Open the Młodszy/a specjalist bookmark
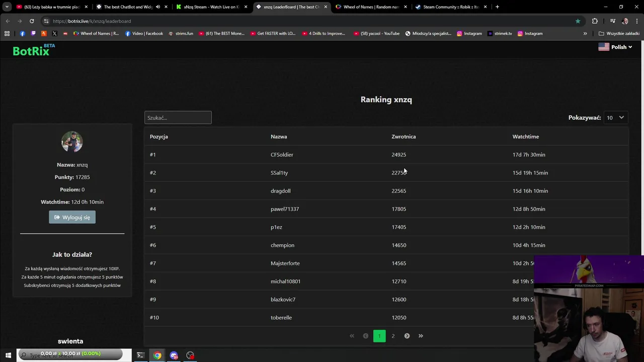Image resolution: width=644 pixels, height=362 pixels. [x=428, y=34]
